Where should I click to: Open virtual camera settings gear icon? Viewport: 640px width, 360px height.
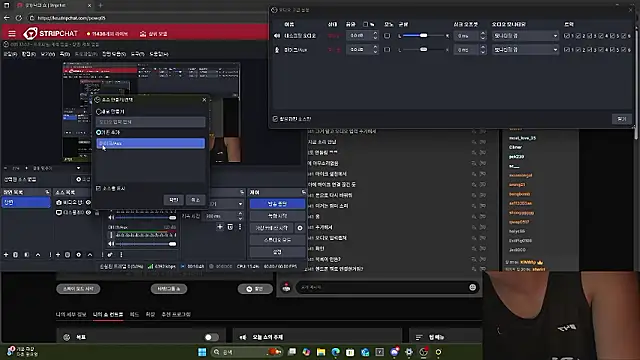pyautogui.click(x=300, y=228)
